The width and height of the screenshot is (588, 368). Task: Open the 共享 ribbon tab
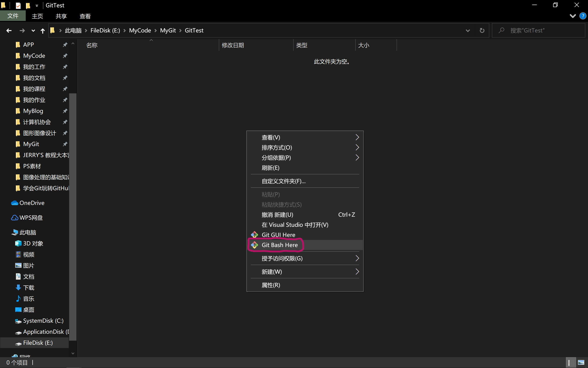[x=61, y=16]
